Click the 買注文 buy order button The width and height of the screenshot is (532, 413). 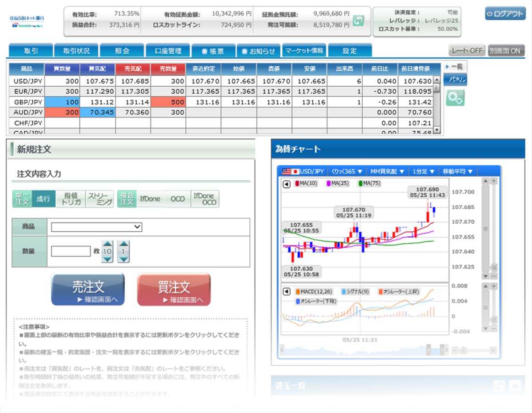pos(174,290)
